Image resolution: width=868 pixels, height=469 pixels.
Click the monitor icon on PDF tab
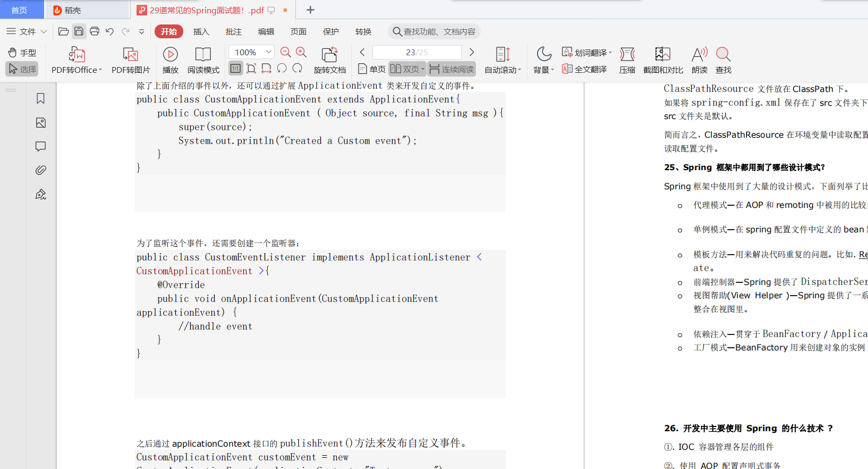tap(271, 10)
